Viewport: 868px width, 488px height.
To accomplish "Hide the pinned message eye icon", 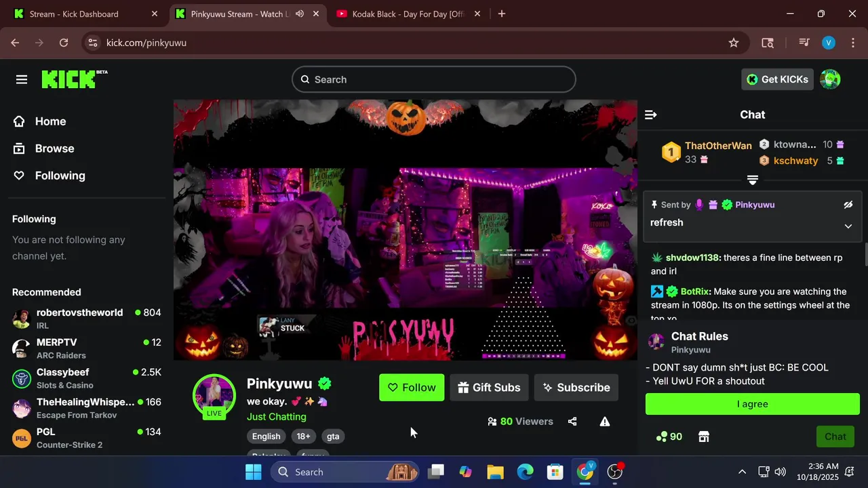I will (848, 205).
